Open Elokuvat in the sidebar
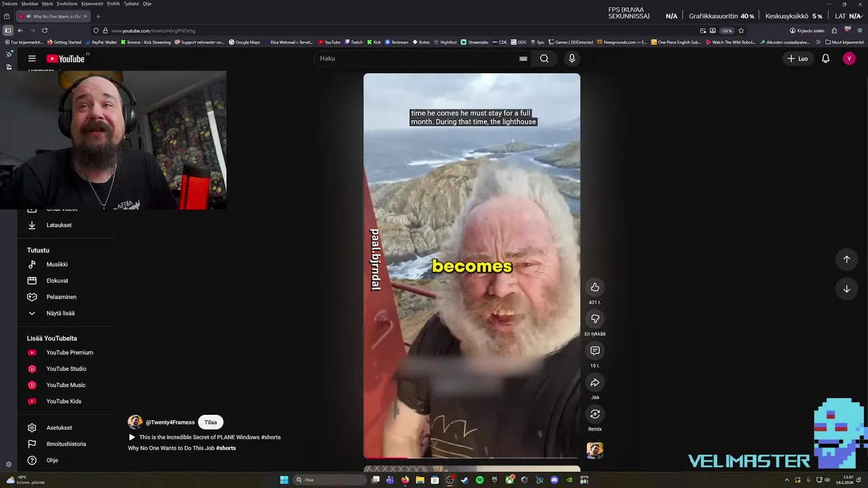 (x=57, y=281)
